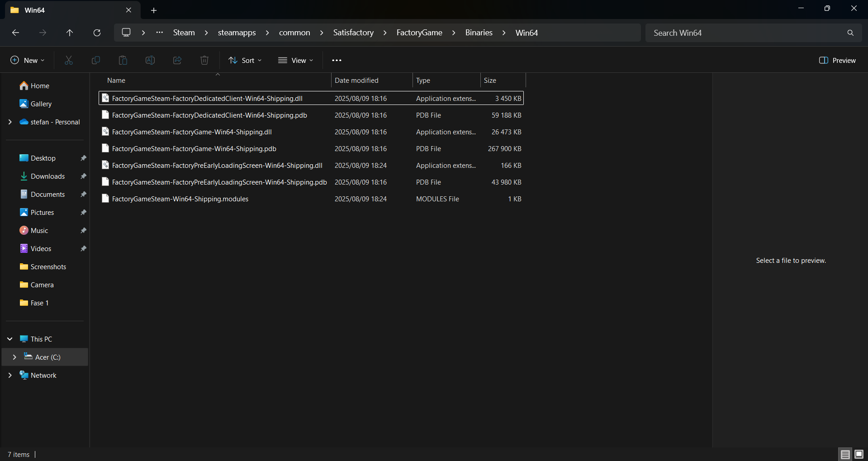Screen dimensions: 868x461
Task: Open chevron dropdown after Binaries breadcrumb
Action: (x=504, y=33)
